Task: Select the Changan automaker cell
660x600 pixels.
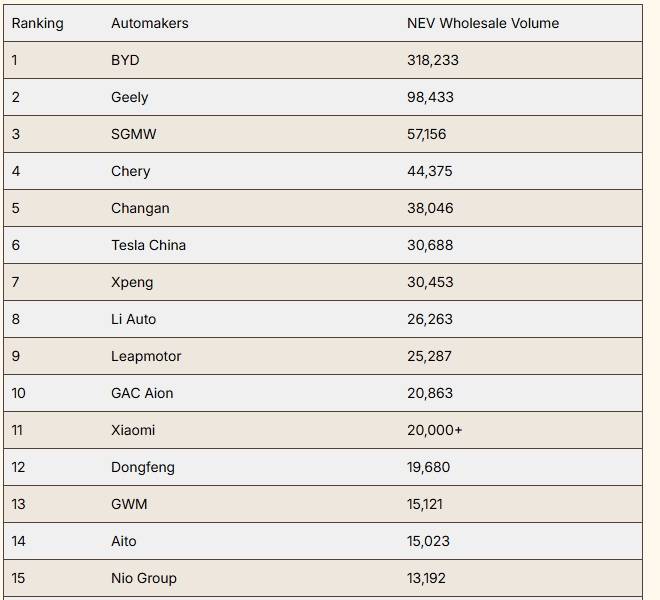Action: [x=140, y=208]
